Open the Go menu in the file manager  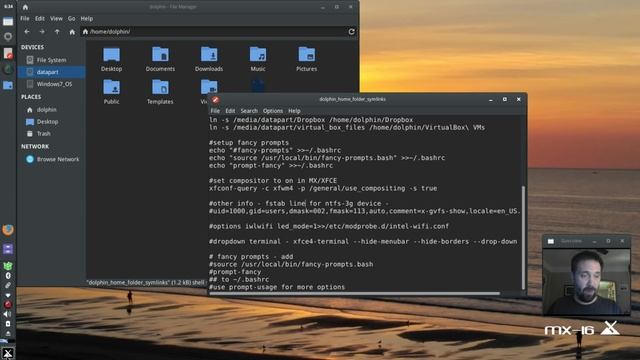tap(71, 18)
